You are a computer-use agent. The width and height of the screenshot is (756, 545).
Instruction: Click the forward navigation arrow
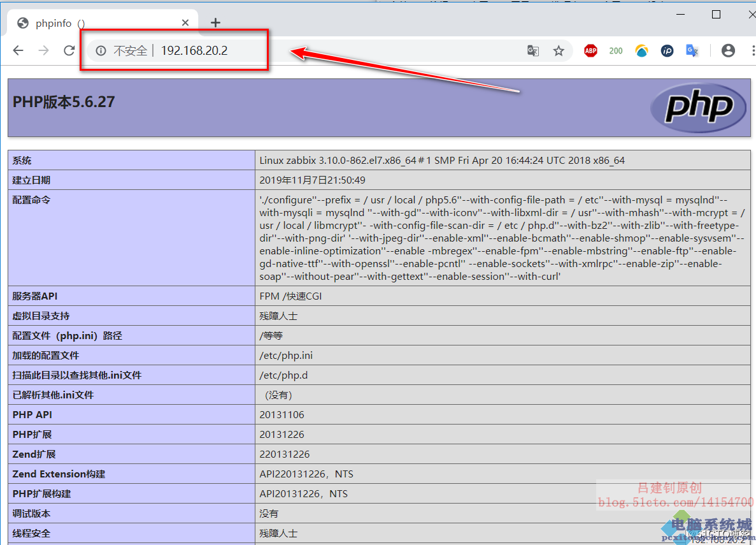[x=44, y=50]
